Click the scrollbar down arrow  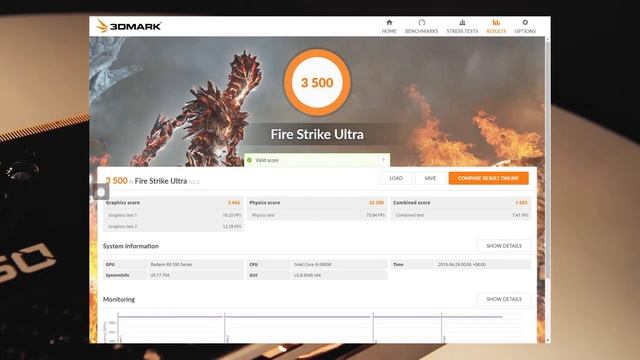pyautogui.click(x=548, y=340)
